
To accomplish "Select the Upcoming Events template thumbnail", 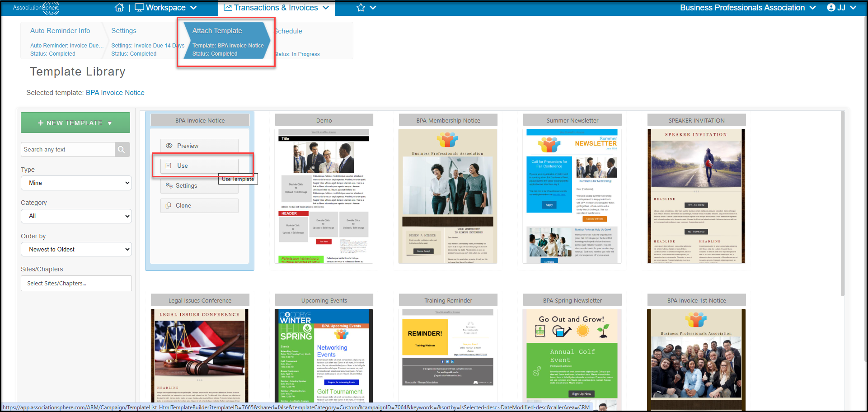I will click(x=324, y=355).
